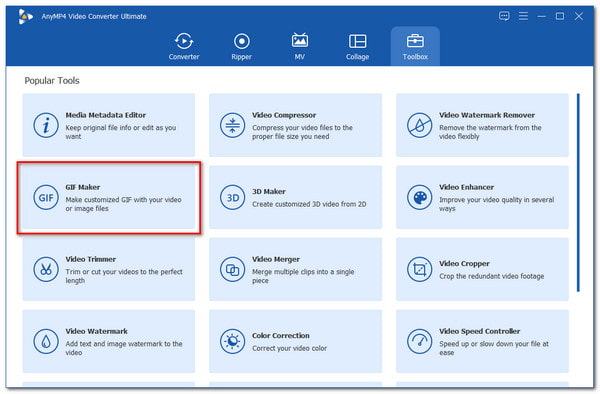Open the Video Cropper title
The width and height of the screenshot is (600, 394).
click(x=464, y=264)
